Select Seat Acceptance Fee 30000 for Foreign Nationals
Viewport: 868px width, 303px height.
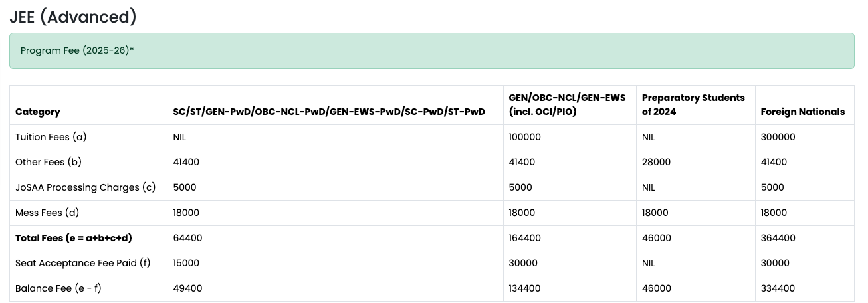(x=775, y=263)
